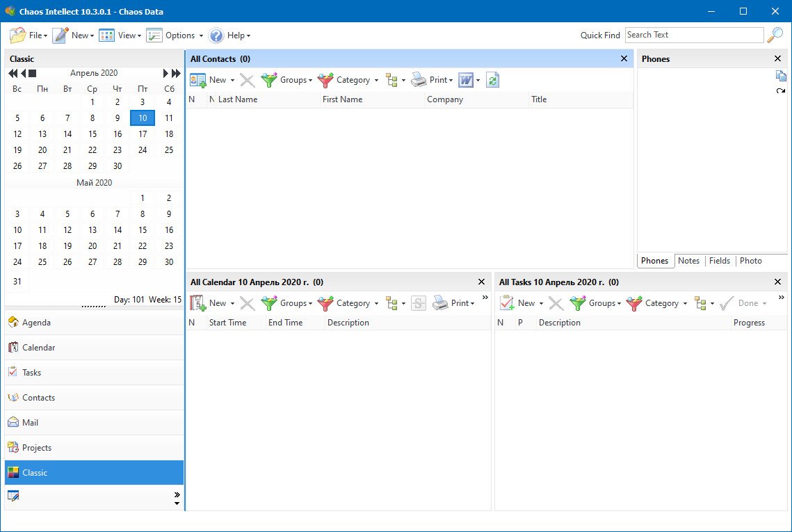
Task: Click the Word export icon in Contacts
Action: (465, 80)
